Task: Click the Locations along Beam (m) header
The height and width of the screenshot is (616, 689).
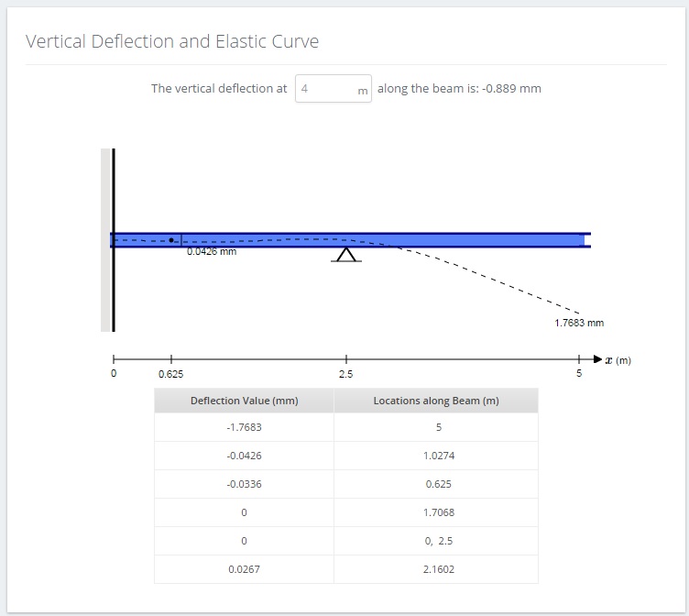Action: [436, 401]
